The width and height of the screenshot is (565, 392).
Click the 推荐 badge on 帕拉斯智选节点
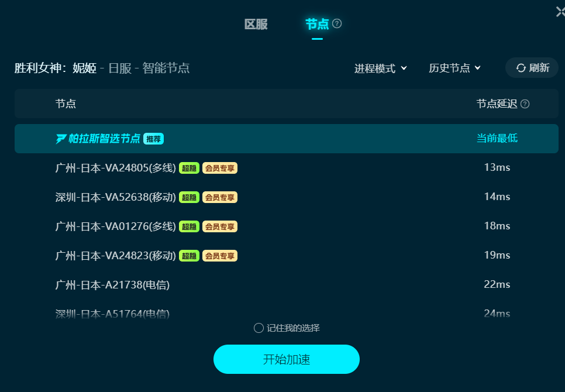coord(153,139)
